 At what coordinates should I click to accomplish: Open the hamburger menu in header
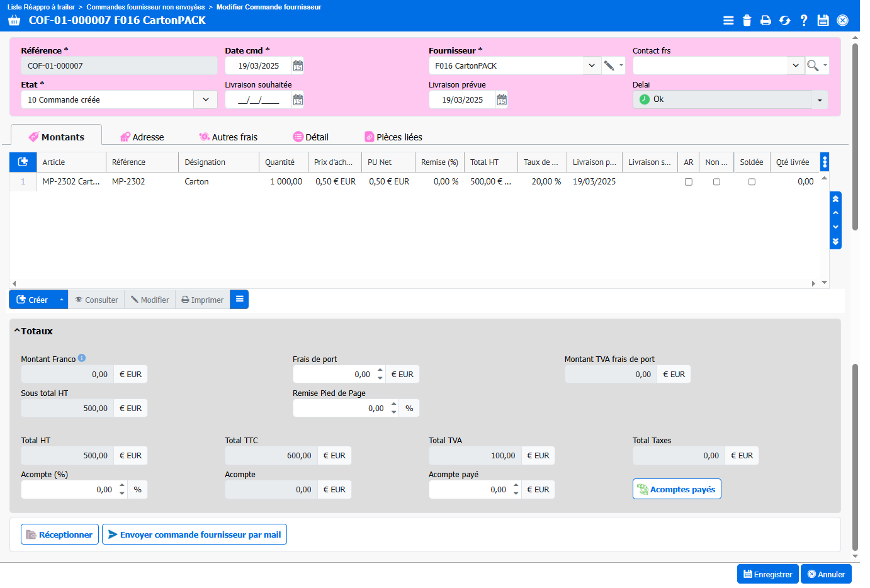pyautogui.click(x=728, y=20)
